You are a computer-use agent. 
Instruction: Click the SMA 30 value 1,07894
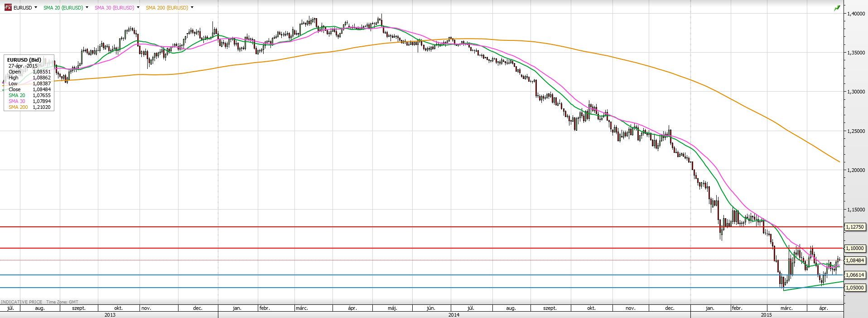tap(42, 101)
